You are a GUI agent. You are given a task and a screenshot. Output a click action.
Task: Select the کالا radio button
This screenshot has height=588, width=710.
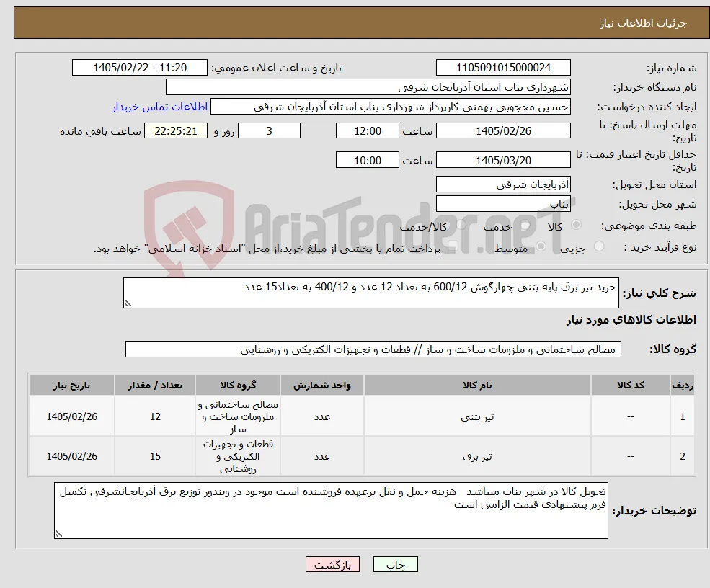[577, 225]
